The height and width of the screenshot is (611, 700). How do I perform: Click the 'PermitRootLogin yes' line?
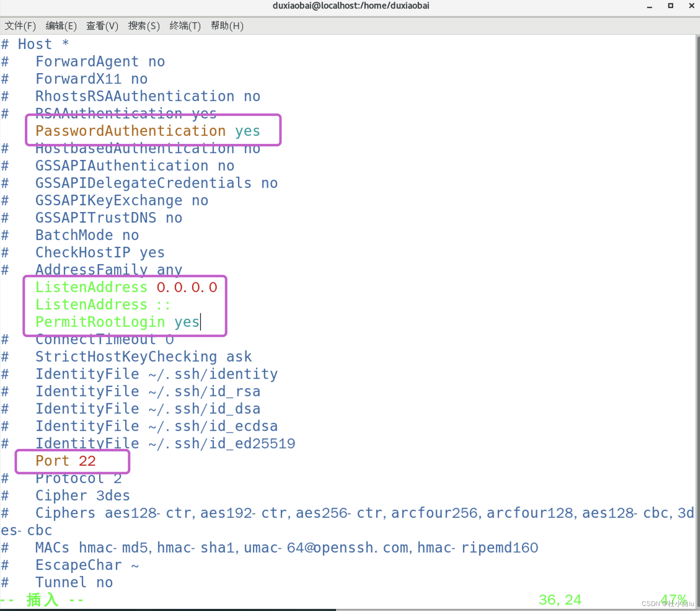[118, 322]
